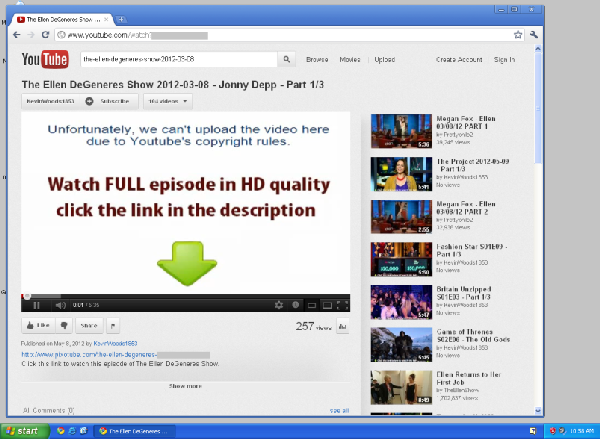Click Create Account
Image resolution: width=600 pixels, height=439 pixels.
tap(459, 60)
